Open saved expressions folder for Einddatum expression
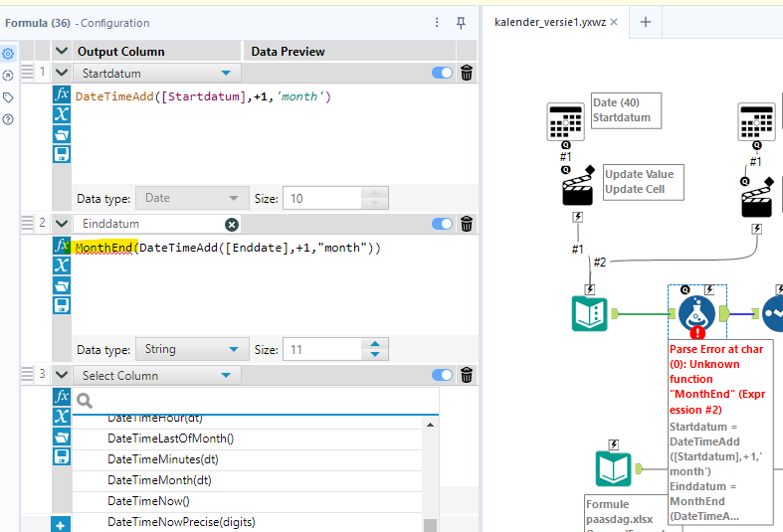This screenshot has height=532, width=783. 62,285
